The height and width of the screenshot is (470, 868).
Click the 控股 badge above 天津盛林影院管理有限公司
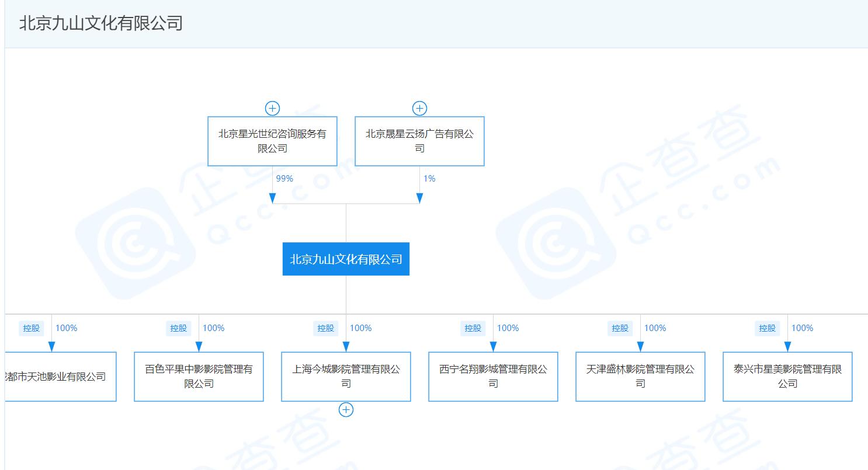[619, 328]
